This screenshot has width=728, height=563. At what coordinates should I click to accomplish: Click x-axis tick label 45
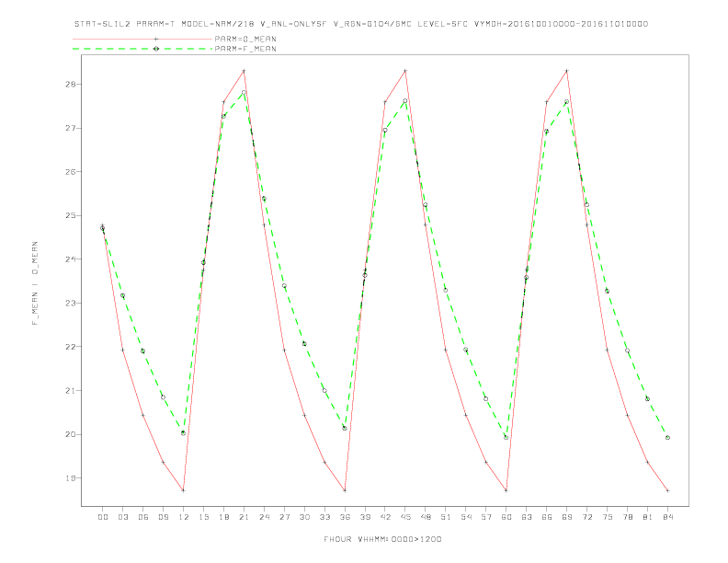[x=405, y=517]
